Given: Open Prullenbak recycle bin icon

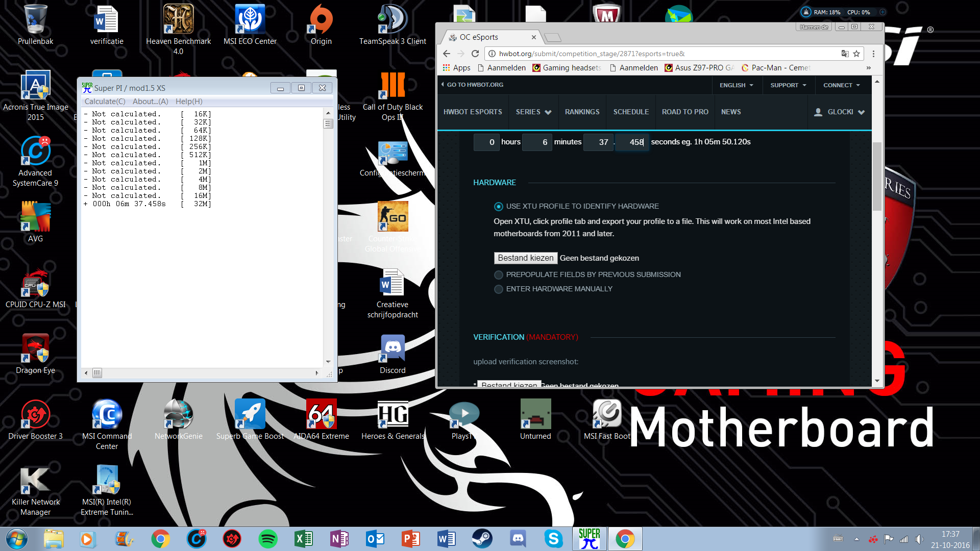Looking at the screenshot, I should [x=35, y=26].
